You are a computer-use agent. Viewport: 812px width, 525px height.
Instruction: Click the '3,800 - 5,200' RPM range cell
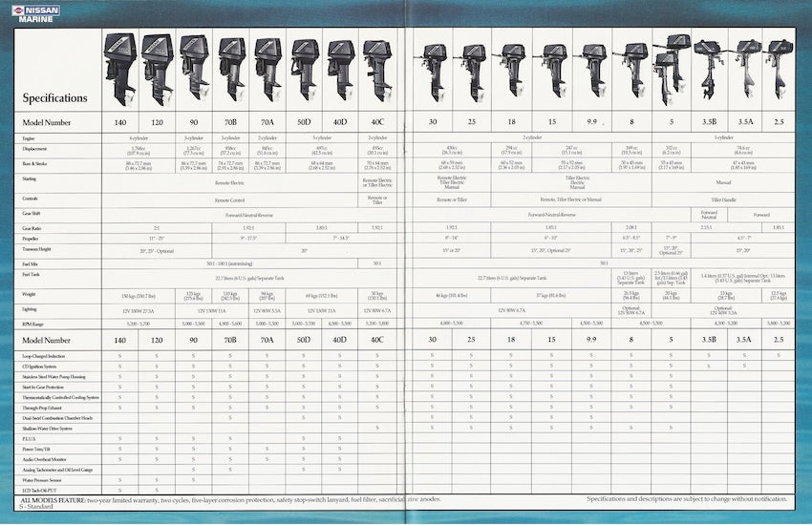[x=779, y=323]
